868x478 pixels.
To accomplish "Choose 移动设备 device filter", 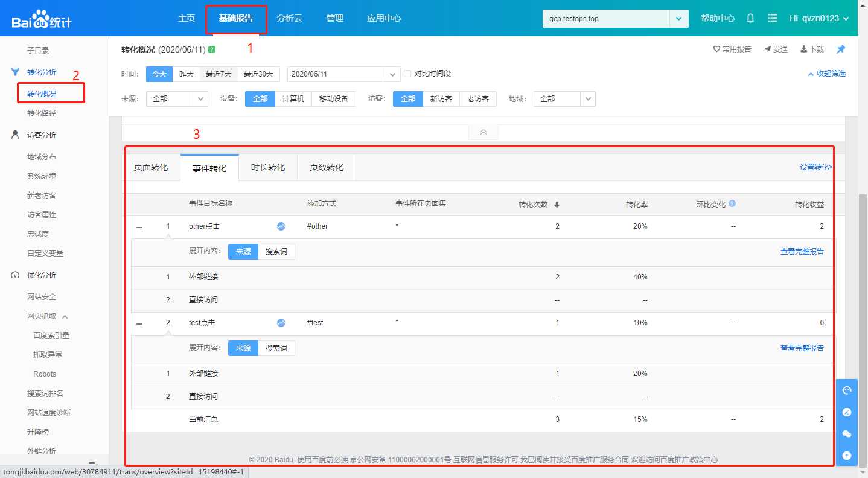I will 334,99.
